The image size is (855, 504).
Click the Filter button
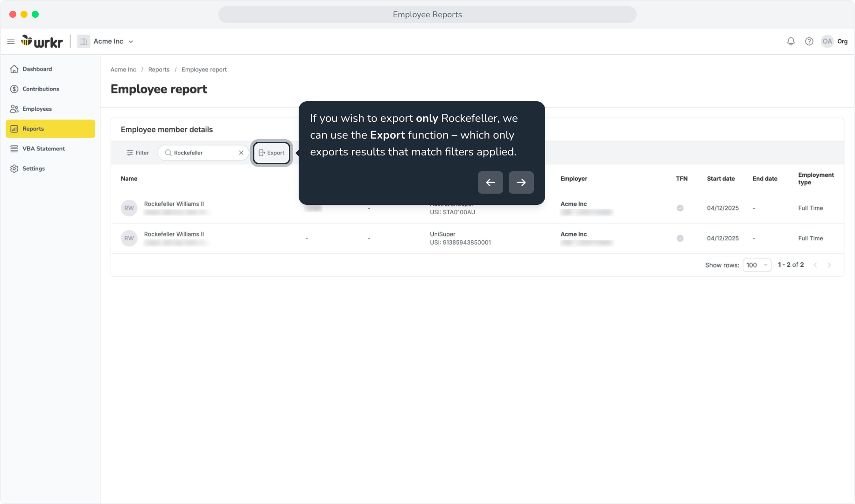pos(138,153)
